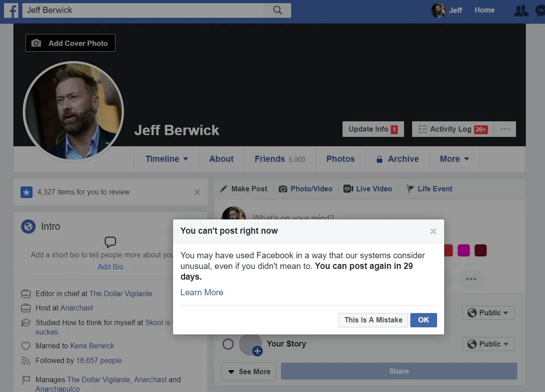Click the lock icon beside Archive
Image resolution: width=545 pixels, height=392 pixels.
[380, 159]
